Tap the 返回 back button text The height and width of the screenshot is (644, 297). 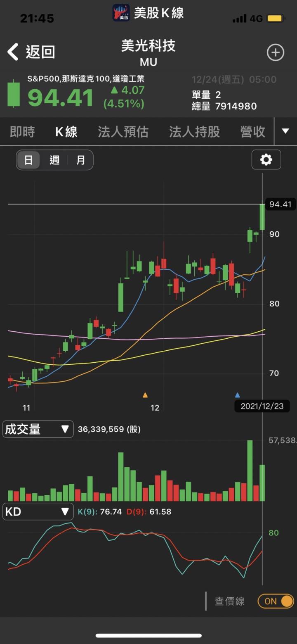pos(40,52)
